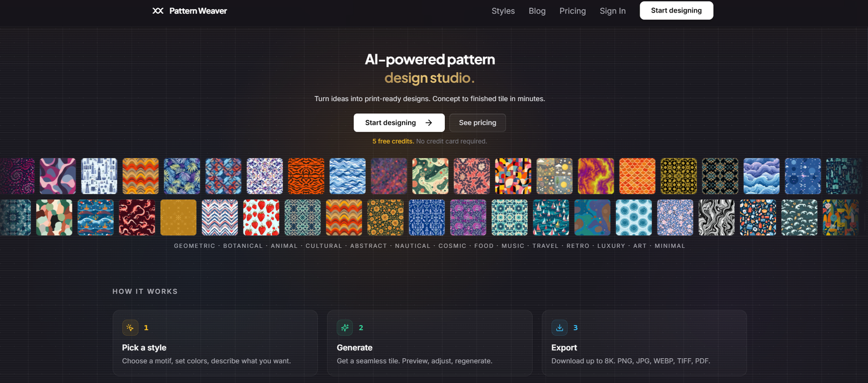Screen dimensions: 868x383
Task: Choose the plain golden yellow pattern tile
Action: 178,218
